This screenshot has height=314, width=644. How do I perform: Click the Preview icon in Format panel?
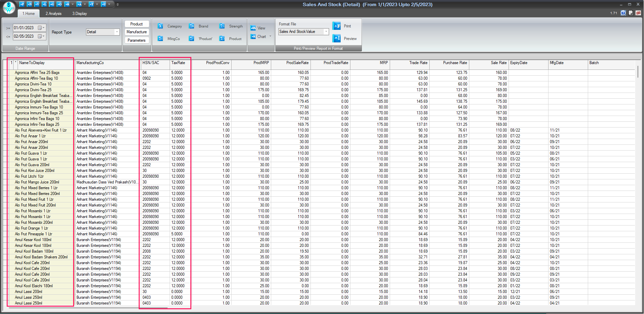(x=337, y=38)
